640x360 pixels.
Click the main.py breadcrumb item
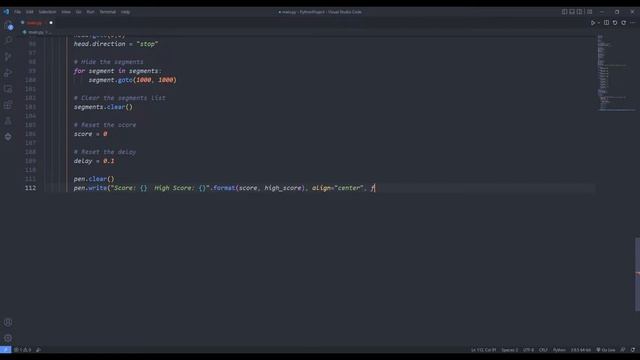pos(35,32)
